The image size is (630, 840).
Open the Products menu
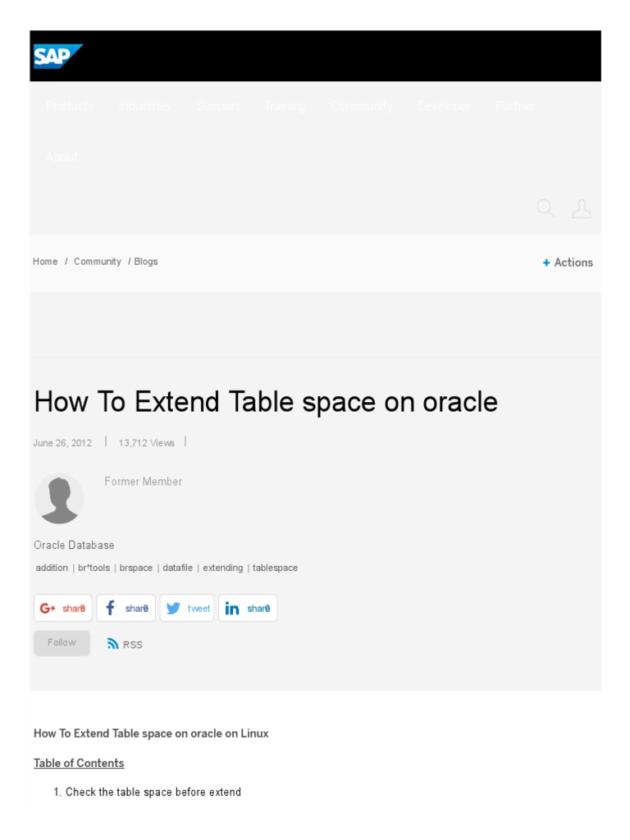tap(70, 106)
